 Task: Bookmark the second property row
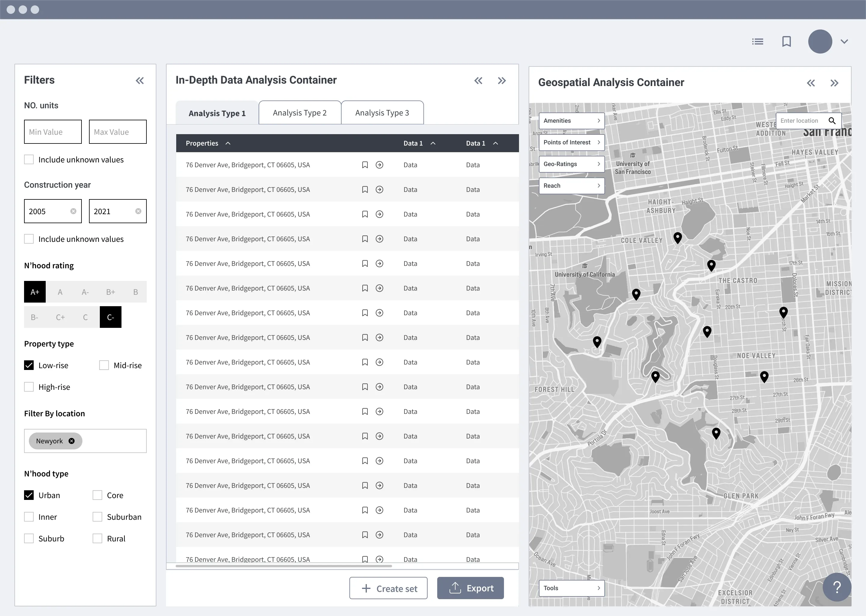click(365, 189)
